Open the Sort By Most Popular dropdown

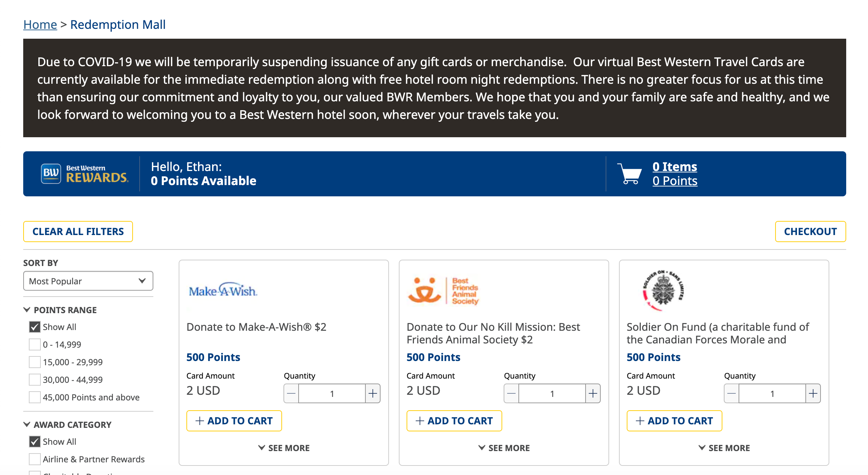click(88, 281)
